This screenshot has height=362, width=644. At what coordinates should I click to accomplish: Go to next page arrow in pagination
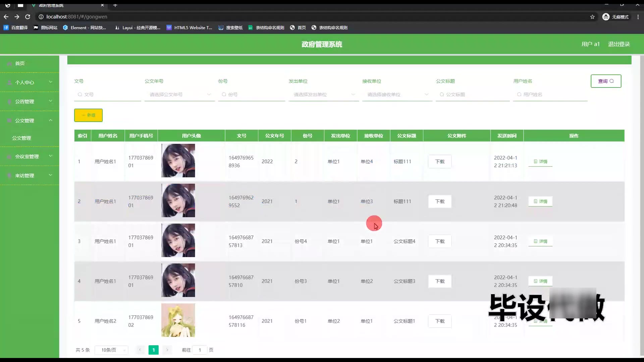pyautogui.click(x=167, y=350)
